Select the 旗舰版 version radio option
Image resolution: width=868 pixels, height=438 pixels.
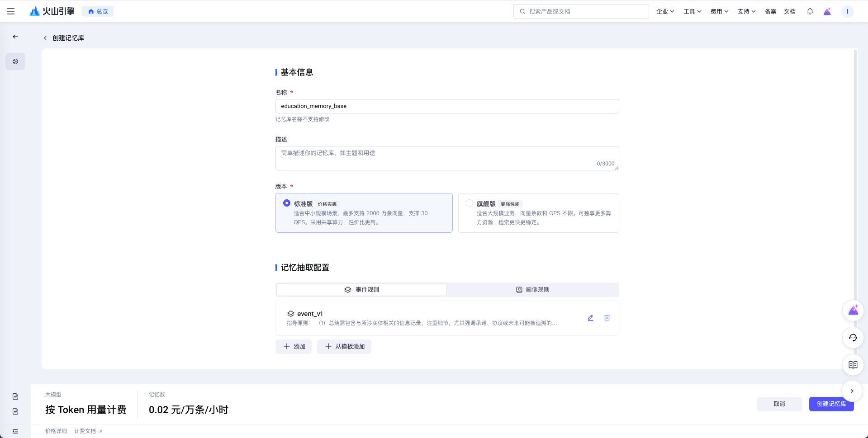click(470, 203)
